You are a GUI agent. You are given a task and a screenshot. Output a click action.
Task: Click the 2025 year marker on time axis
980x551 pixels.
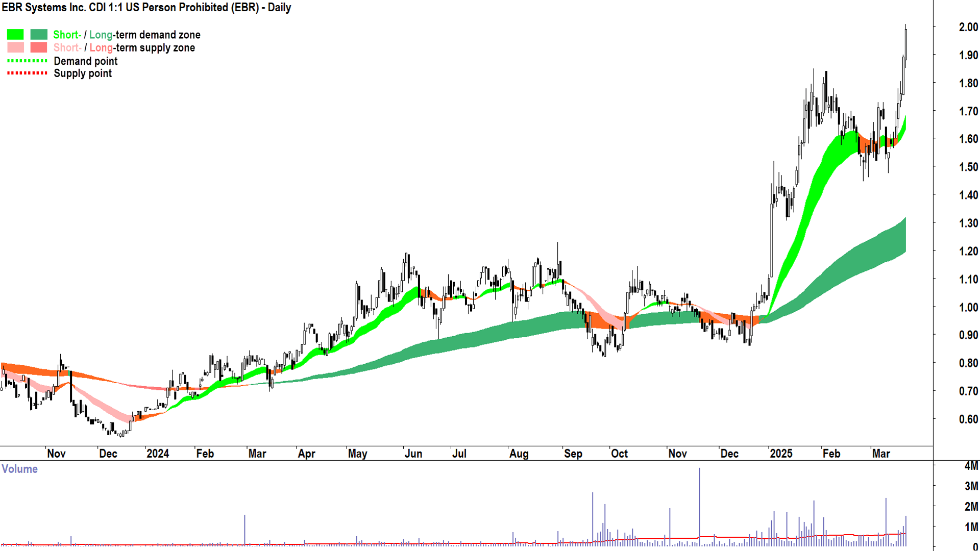coord(781,454)
